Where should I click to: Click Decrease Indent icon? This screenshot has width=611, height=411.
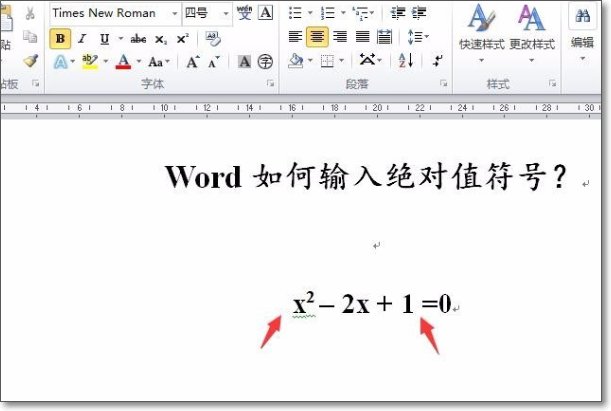(x=398, y=13)
